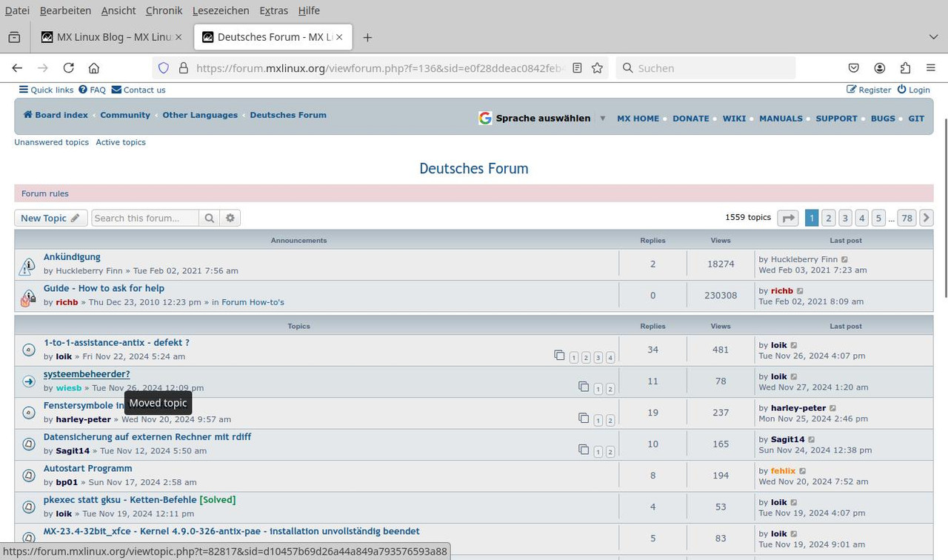The width and height of the screenshot is (948, 560).
Task: Go to page 5 of topics
Action: (878, 218)
